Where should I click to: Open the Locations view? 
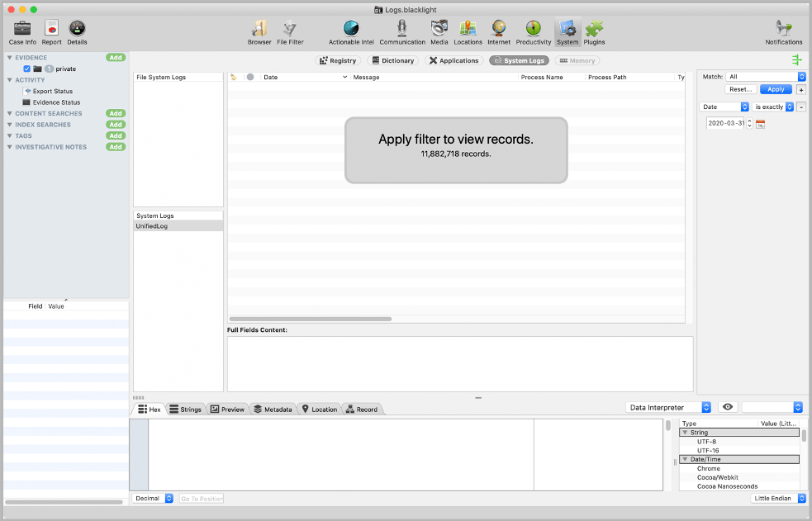(468, 32)
